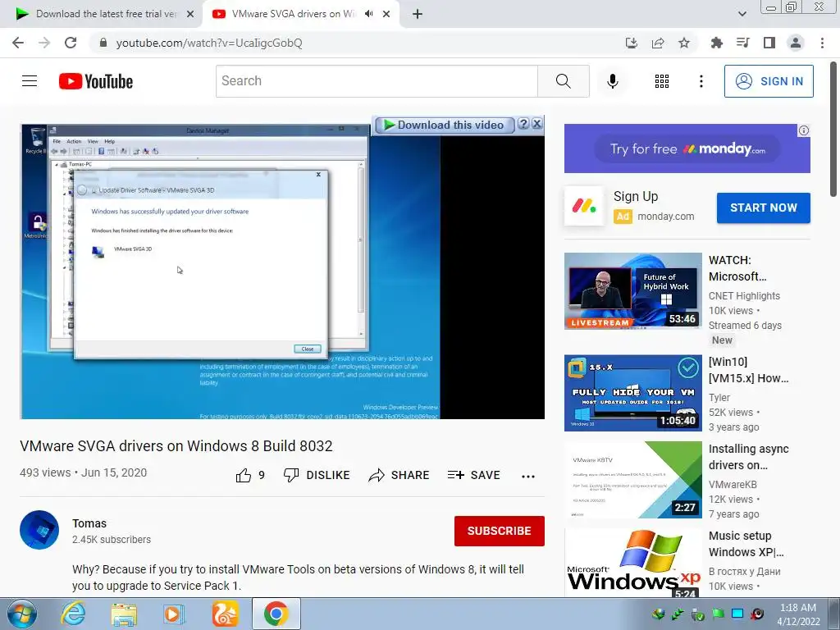Open the taskbar clock showing 1:18 AM
840x630 pixels.
[797, 614]
